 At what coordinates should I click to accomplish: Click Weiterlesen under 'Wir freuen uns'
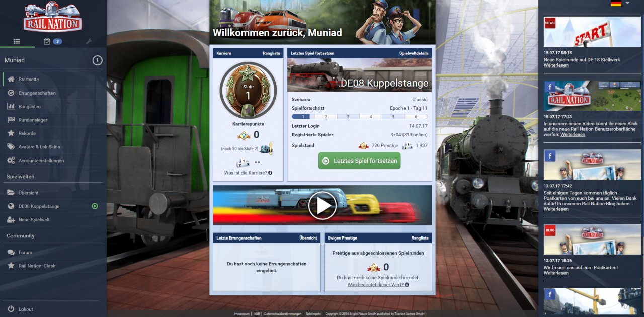[x=556, y=273]
